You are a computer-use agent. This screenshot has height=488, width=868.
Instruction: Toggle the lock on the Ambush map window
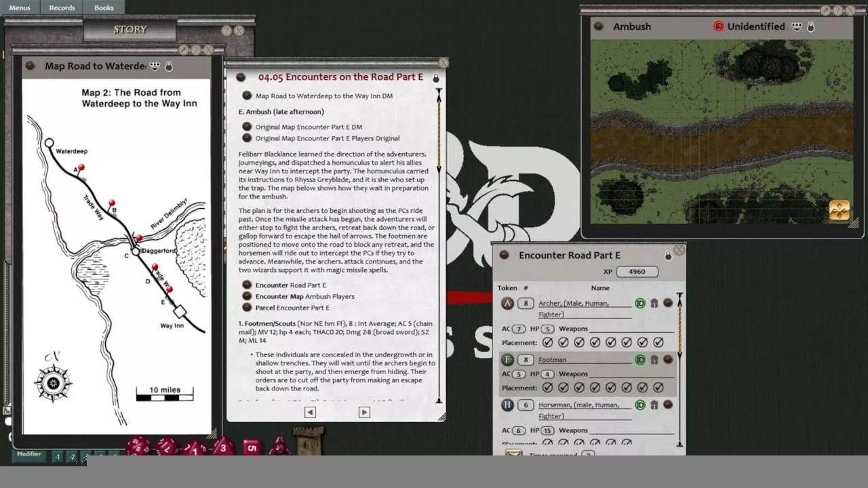coord(810,26)
